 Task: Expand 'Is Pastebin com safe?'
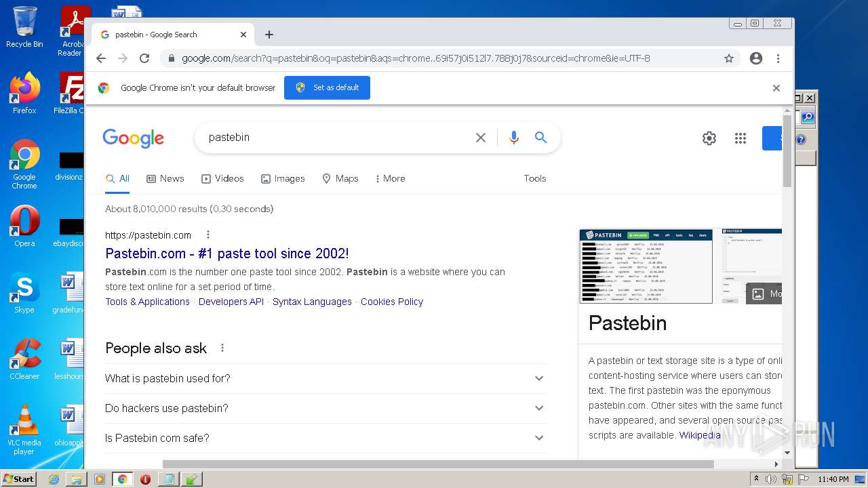[325, 439]
